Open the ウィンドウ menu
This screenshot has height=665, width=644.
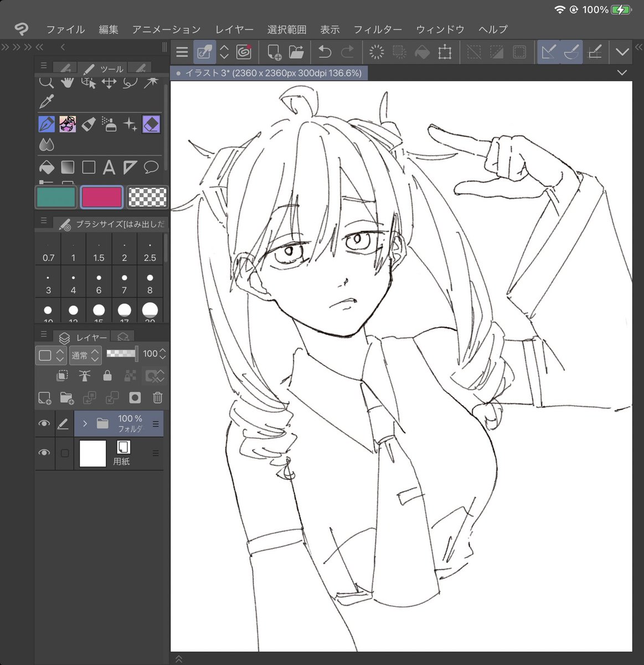(440, 29)
